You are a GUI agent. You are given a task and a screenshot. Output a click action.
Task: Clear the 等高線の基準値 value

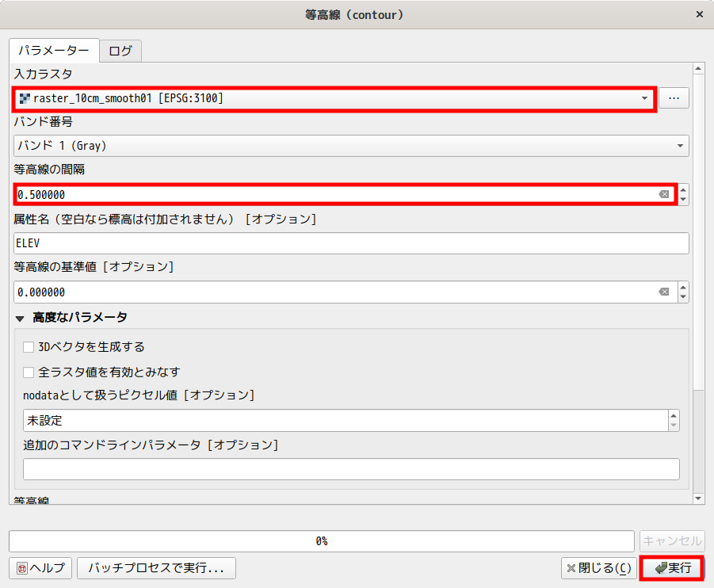click(x=664, y=292)
